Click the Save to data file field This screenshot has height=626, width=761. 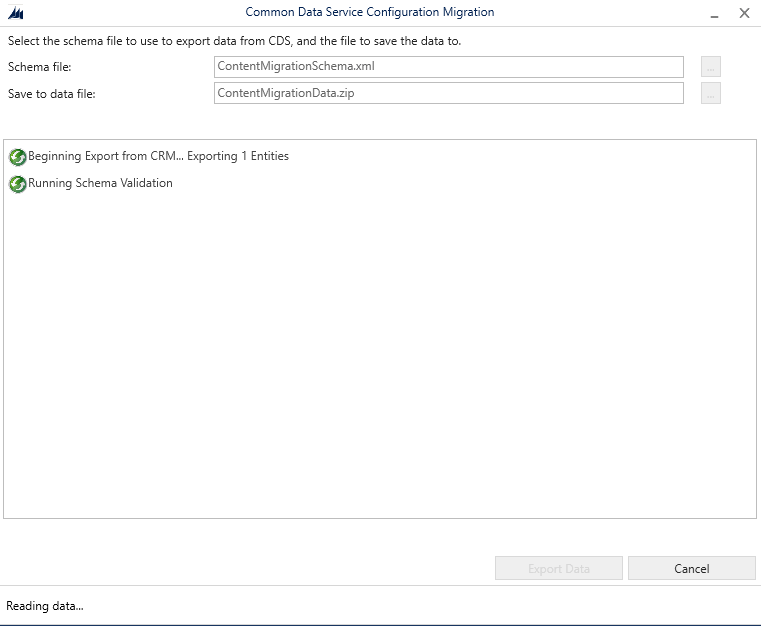(x=448, y=93)
